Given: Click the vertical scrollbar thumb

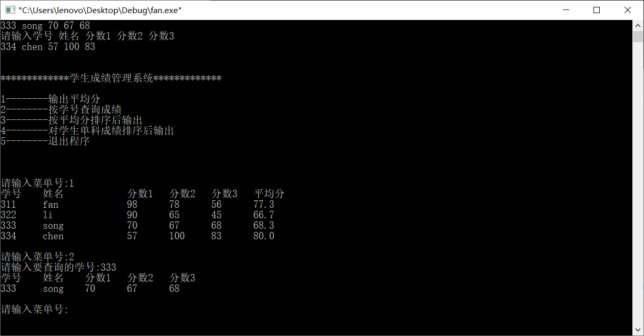Looking at the screenshot, I should click(638, 36).
